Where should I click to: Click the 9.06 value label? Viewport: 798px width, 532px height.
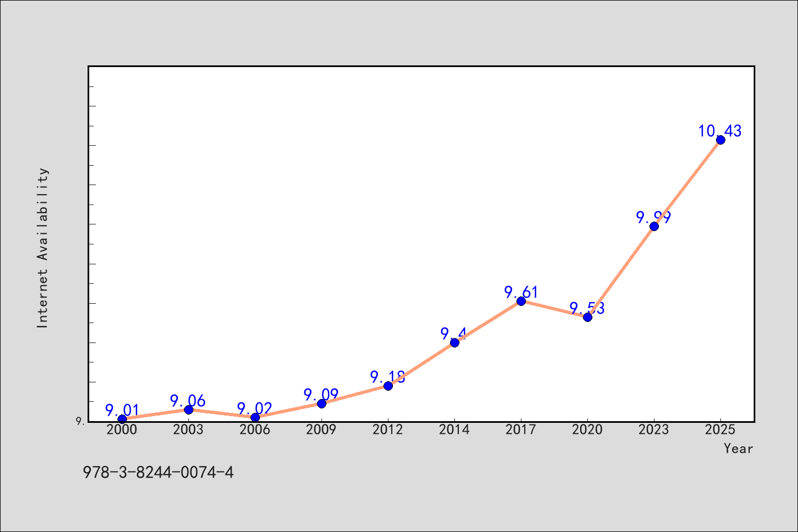[x=188, y=401]
